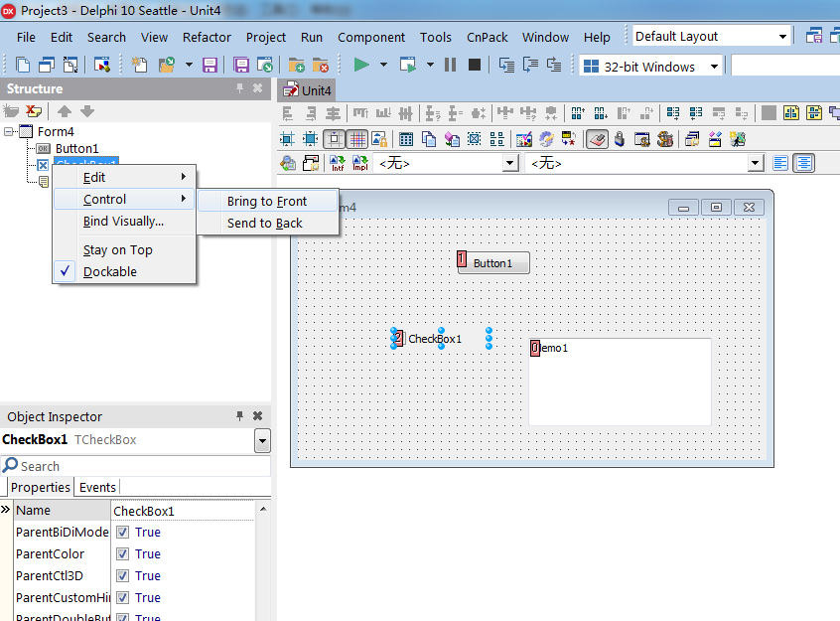Toggle the Dockable checked menu item
Screen dimensions: 840x621
pyautogui.click(x=124, y=271)
